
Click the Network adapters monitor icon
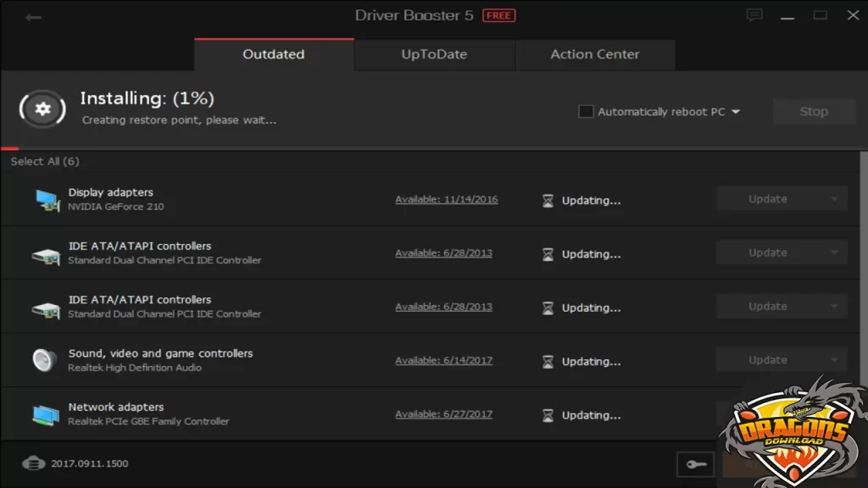click(x=46, y=414)
